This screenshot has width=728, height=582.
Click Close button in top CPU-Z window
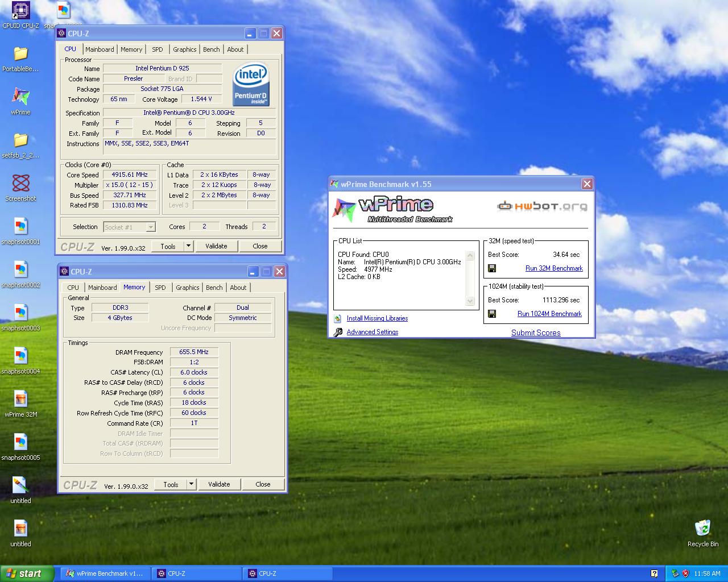(260, 246)
